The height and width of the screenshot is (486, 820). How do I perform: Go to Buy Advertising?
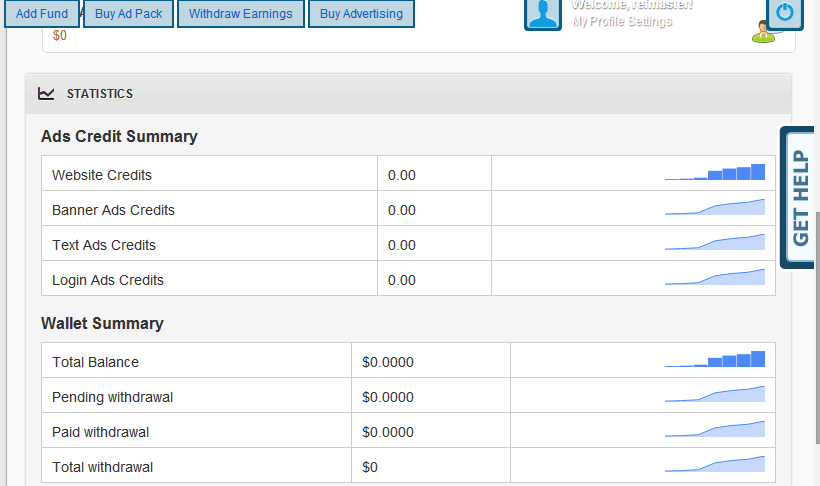point(361,14)
